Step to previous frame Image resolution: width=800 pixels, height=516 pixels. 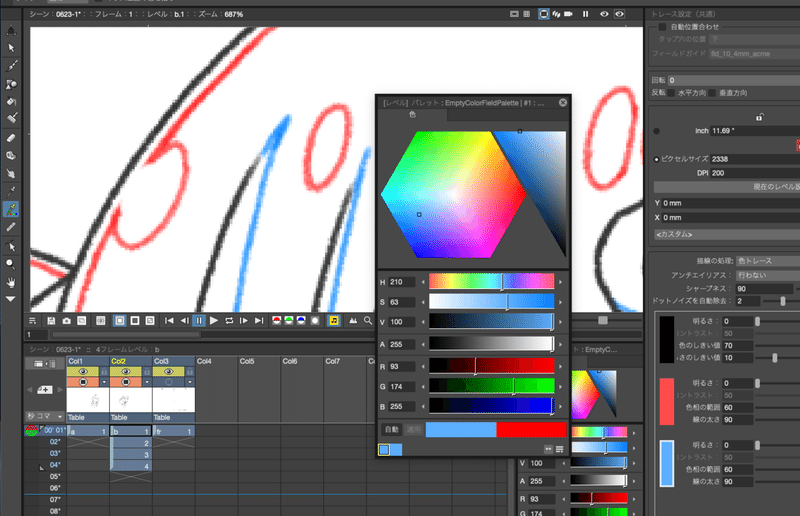[x=184, y=321]
